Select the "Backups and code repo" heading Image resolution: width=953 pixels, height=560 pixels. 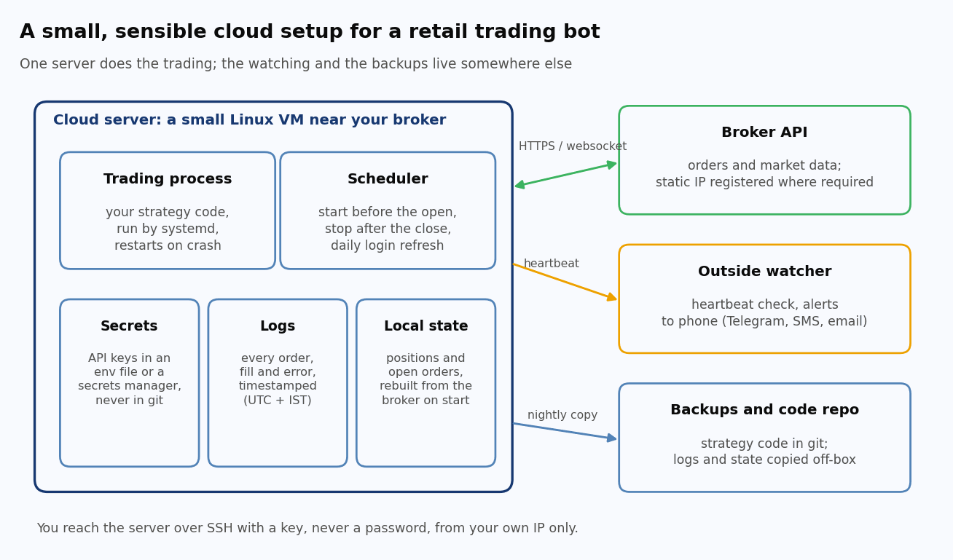(764, 410)
